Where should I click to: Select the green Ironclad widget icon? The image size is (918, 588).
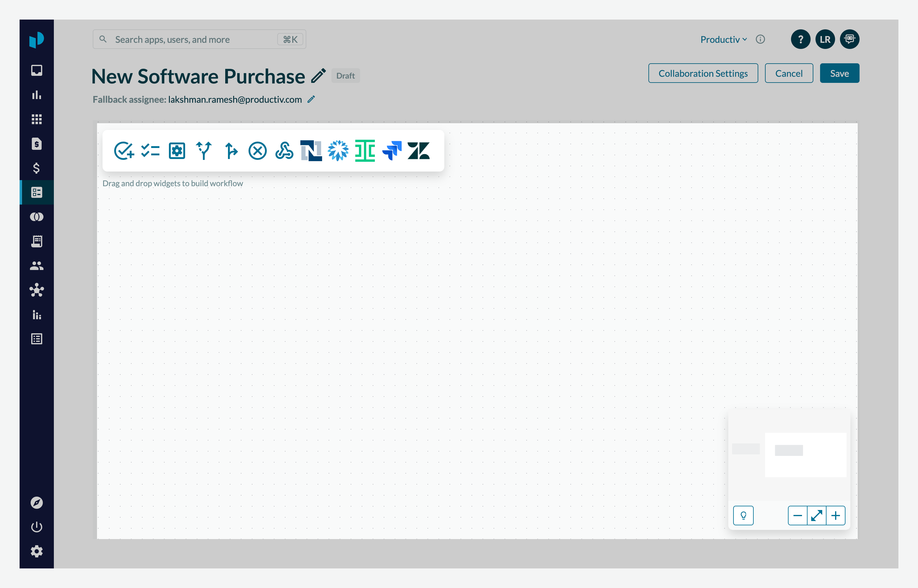(365, 151)
